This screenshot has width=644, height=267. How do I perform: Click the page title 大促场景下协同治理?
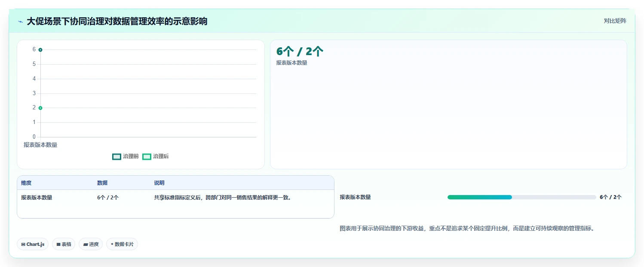click(x=117, y=21)
